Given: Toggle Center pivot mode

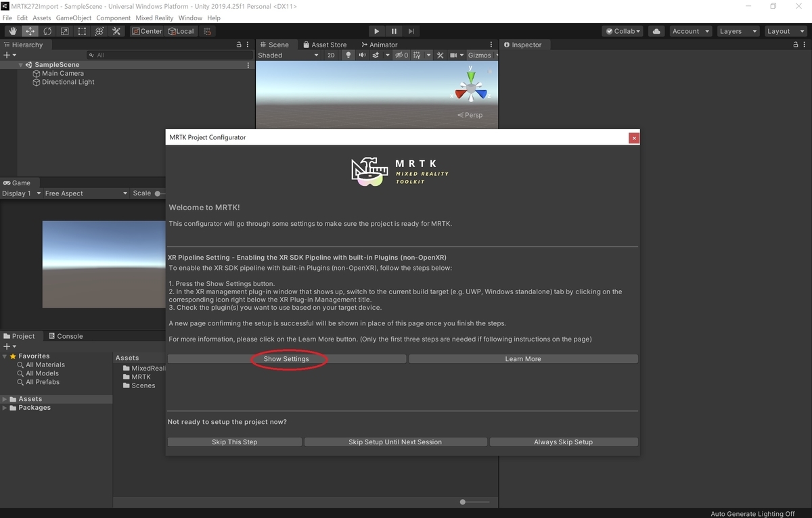Looking at the screenshot, I should click(x=147, y=31).
